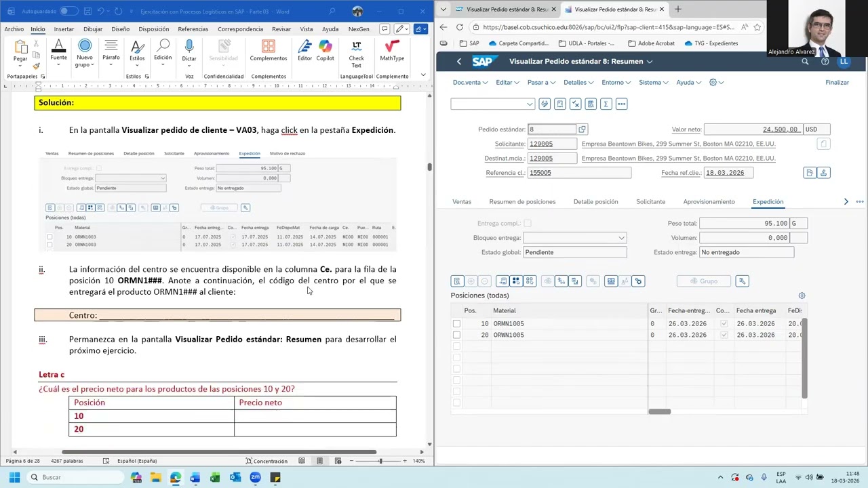Click SAP toolbar three-dots more button
This screenshot has height=488, width=868.
click(x=621, y=104)
